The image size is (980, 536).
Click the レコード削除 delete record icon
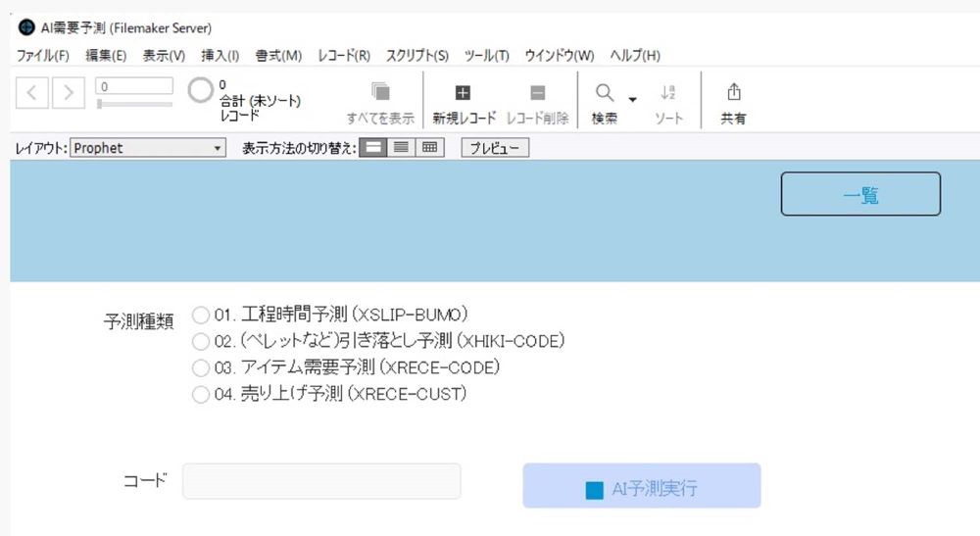click(537, 93)
